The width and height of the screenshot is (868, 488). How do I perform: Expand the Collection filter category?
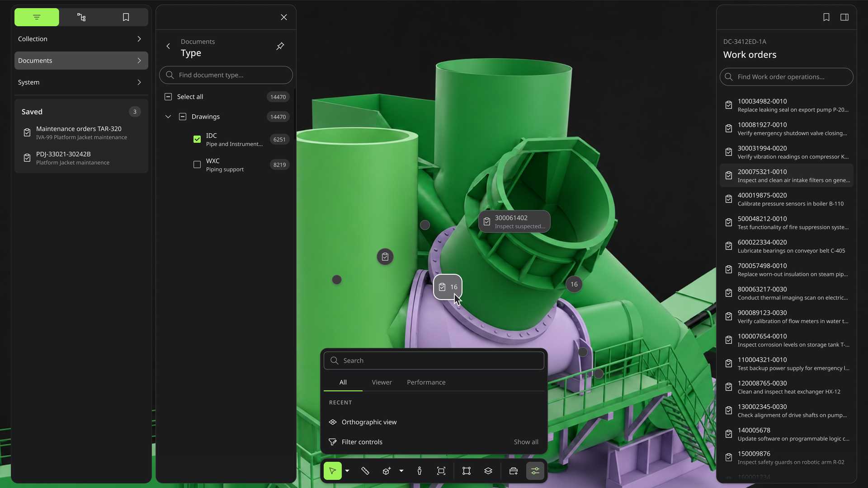click(x=81, y=39)
